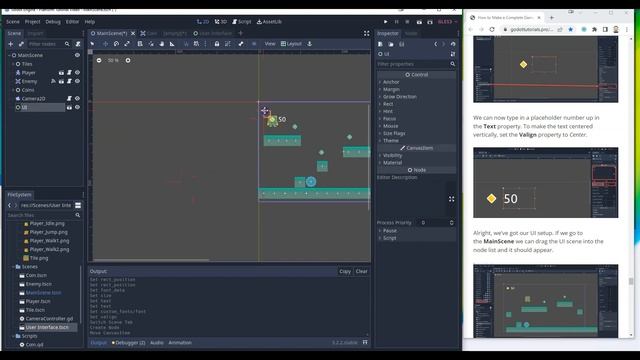Clear the Output panel log
The image size is (640, 360).
click(x=361, y=271)
